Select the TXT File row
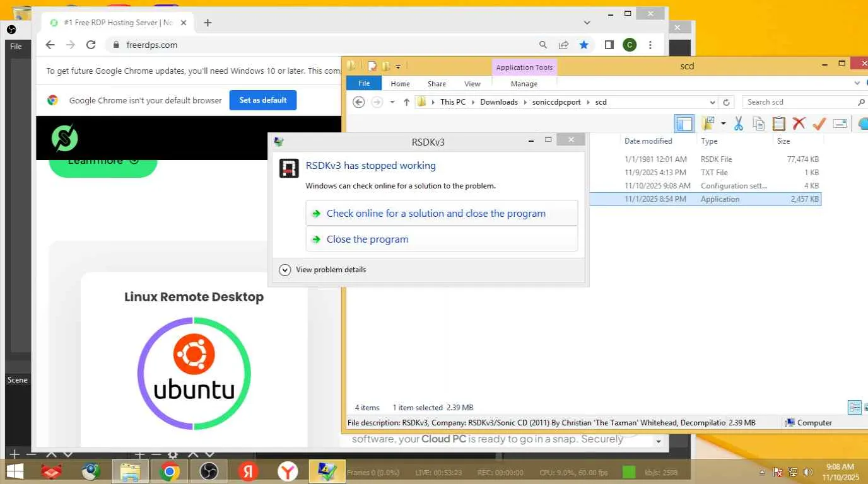 (x=705, y=173)
